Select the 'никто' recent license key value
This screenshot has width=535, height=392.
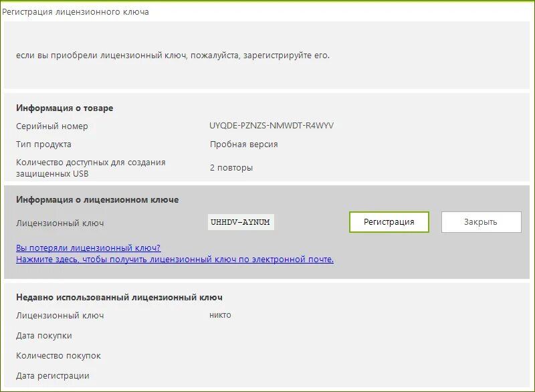coord(220,315)
